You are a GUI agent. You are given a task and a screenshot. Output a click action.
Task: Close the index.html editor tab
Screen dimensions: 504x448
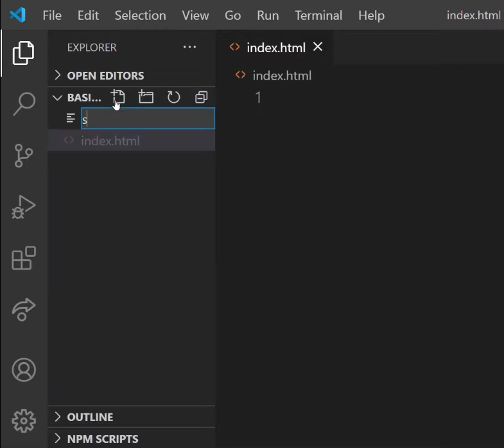pos(317,47)
